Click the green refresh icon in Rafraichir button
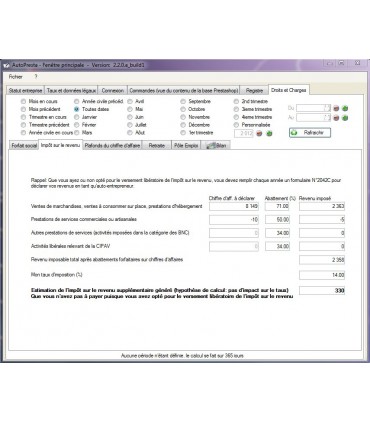 (294, 133)
